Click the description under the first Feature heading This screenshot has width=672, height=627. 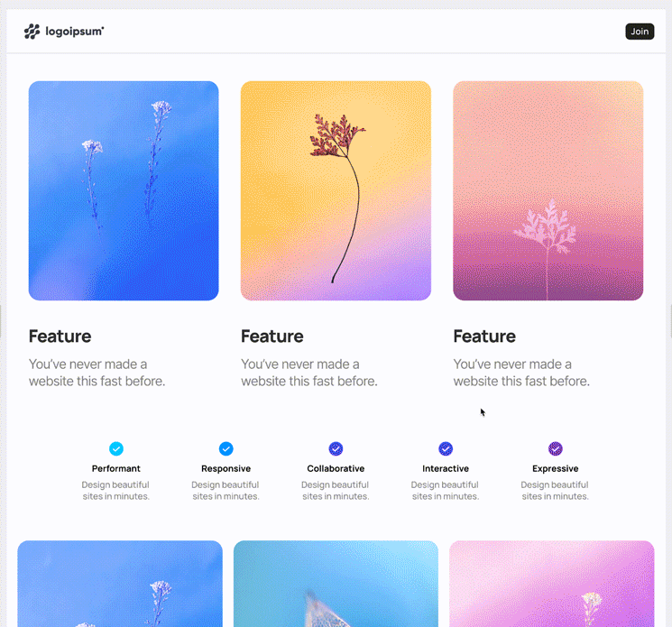(x=97, y=373)
